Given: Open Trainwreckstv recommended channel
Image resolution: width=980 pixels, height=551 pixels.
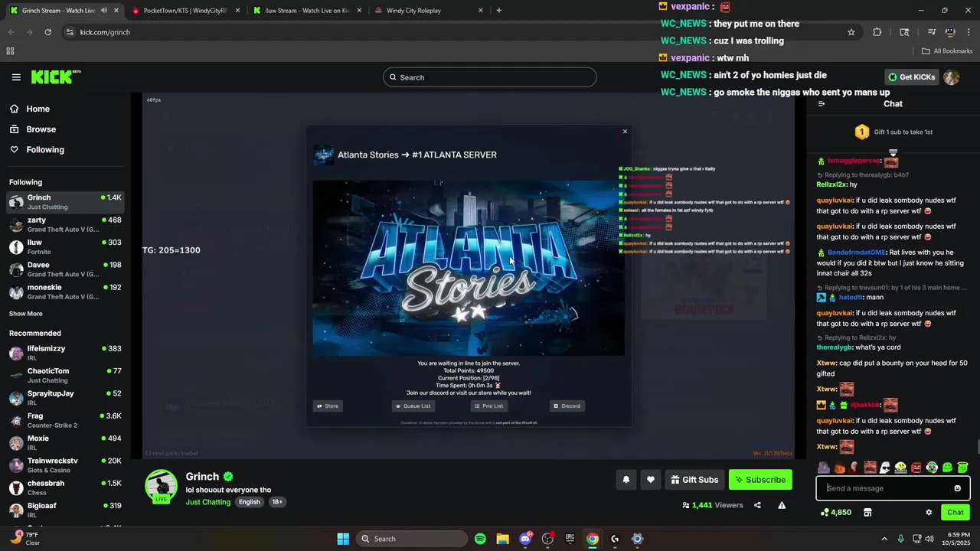Looking at the screenshot, I should coord(65,465).
